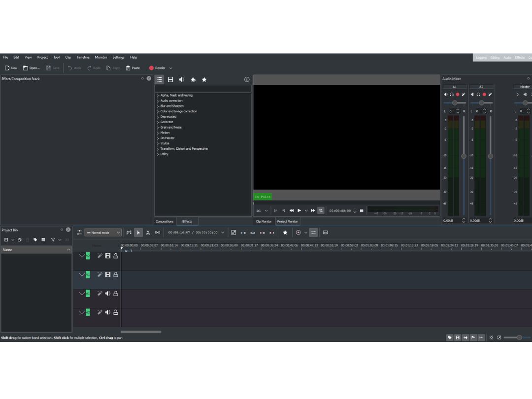Screen dimensions: 532x399
Task: Click the A1 track effects wand icon
Action: [x=100, y=294]
